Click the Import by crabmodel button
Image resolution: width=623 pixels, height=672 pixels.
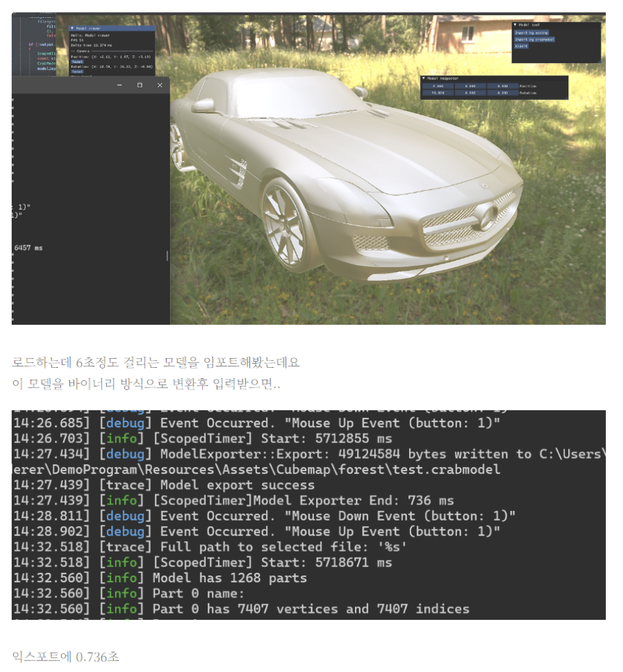coord(535,40)
